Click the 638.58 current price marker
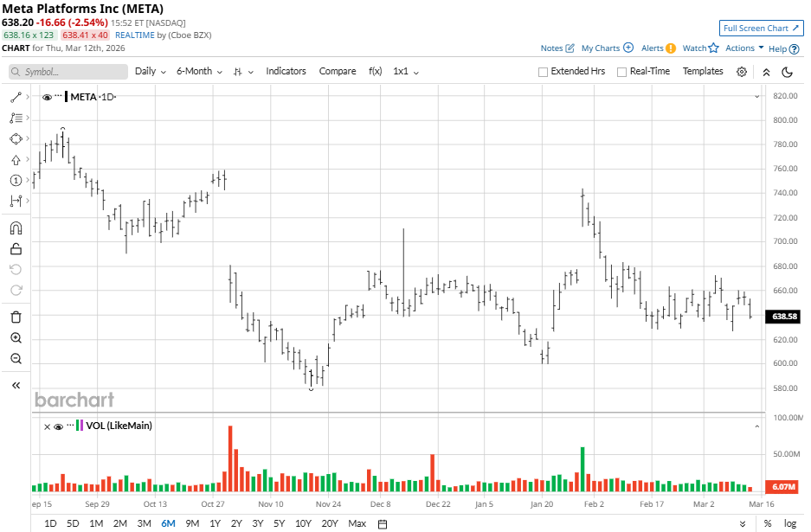This screenshot has width=811, height=532. 784,317
